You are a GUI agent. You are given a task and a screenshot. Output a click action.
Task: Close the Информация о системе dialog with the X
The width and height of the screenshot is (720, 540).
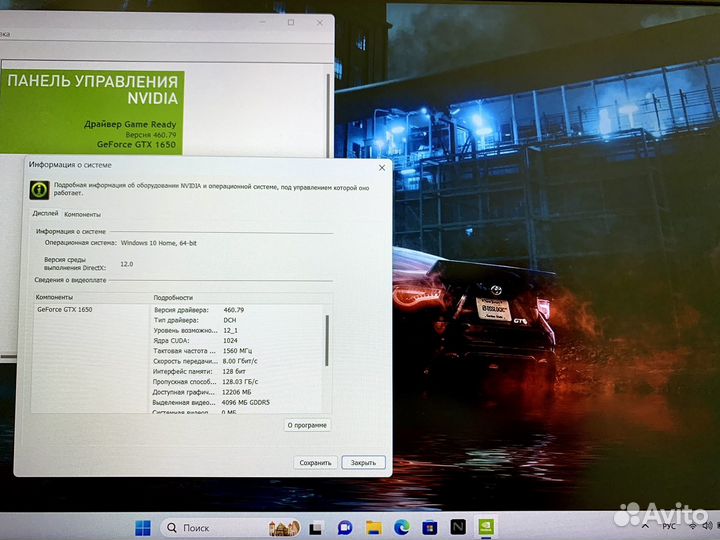pos(382,168)
